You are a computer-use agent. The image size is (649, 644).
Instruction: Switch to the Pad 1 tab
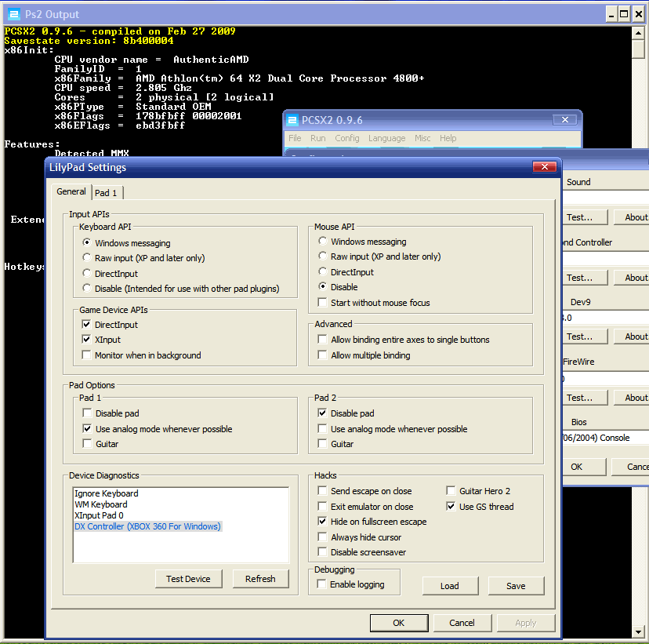(x=106, y=193)
